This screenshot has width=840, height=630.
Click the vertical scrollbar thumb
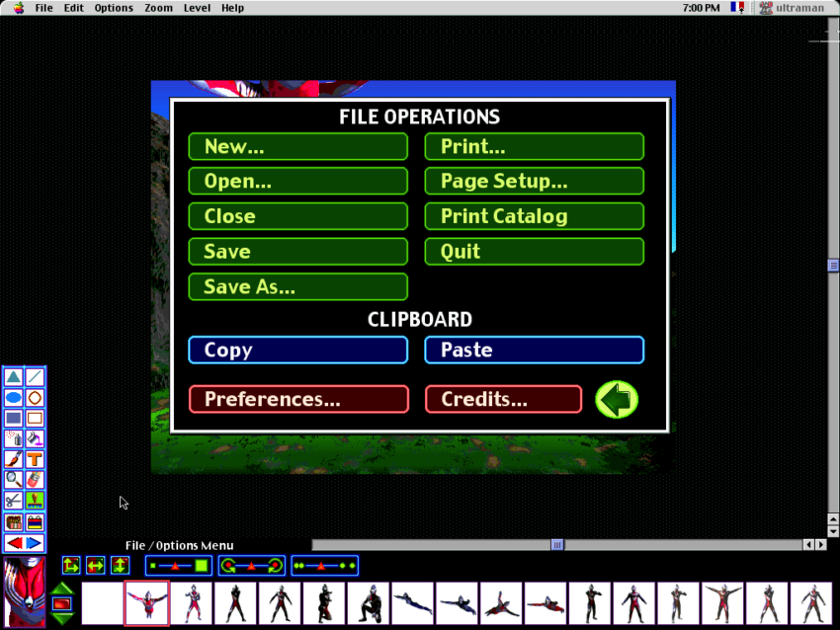pos(833,266)
